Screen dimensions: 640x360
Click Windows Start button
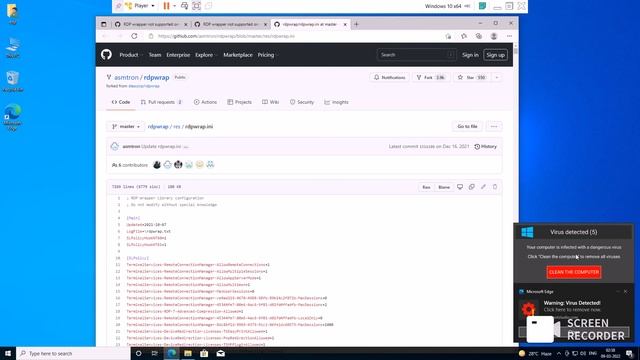8,353
